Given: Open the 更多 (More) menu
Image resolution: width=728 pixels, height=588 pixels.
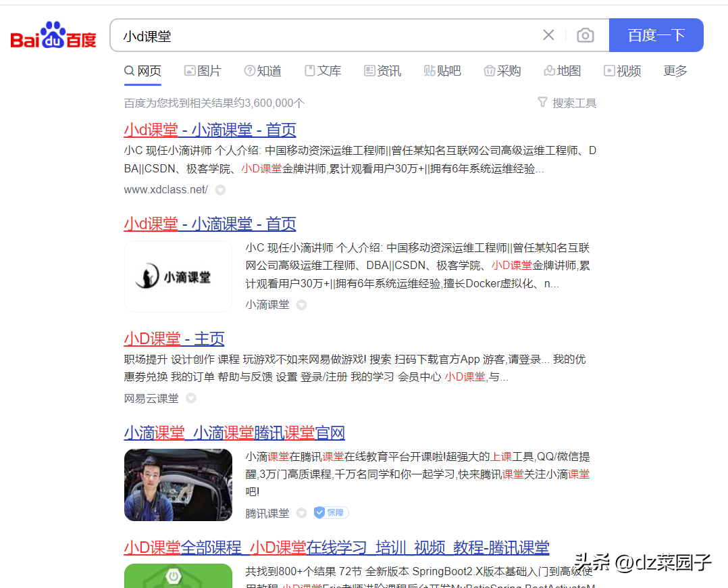Looking at the screenshot, I should (675, 70).
